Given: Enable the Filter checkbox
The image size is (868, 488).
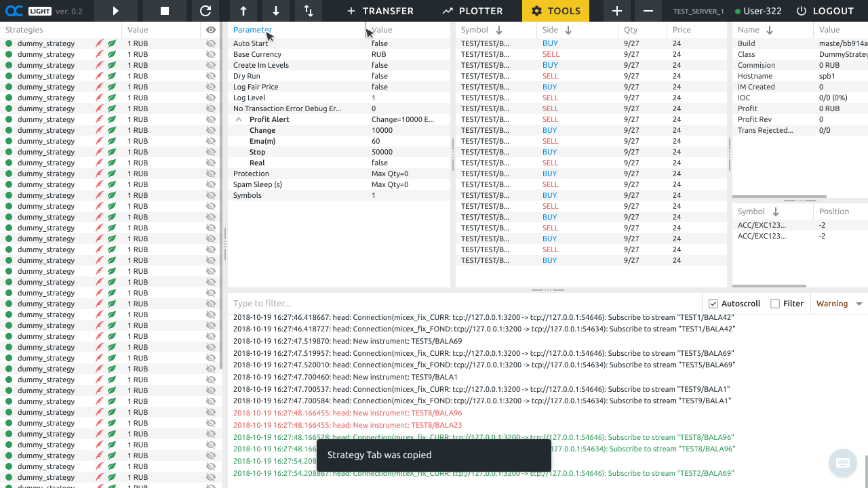Looking at the screenshot, I should click(x=775, y=304).
